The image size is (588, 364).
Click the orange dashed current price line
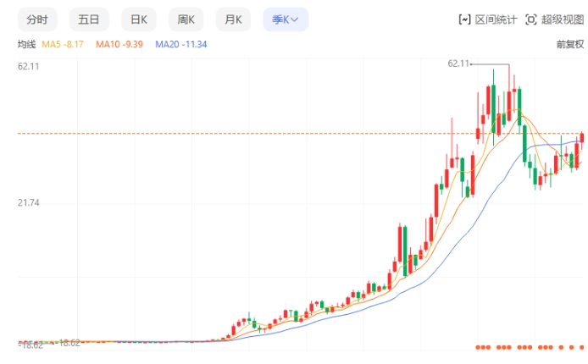tap(254, 134)
